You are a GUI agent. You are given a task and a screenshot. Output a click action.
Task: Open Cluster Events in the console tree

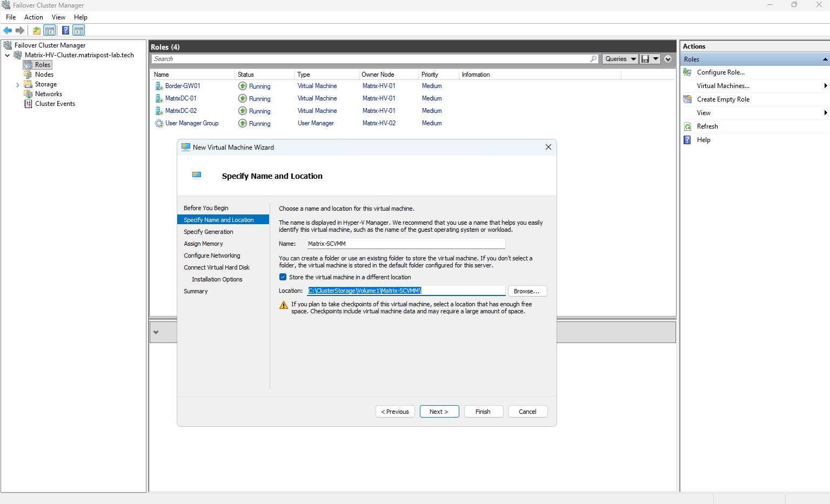coord(55,104)
